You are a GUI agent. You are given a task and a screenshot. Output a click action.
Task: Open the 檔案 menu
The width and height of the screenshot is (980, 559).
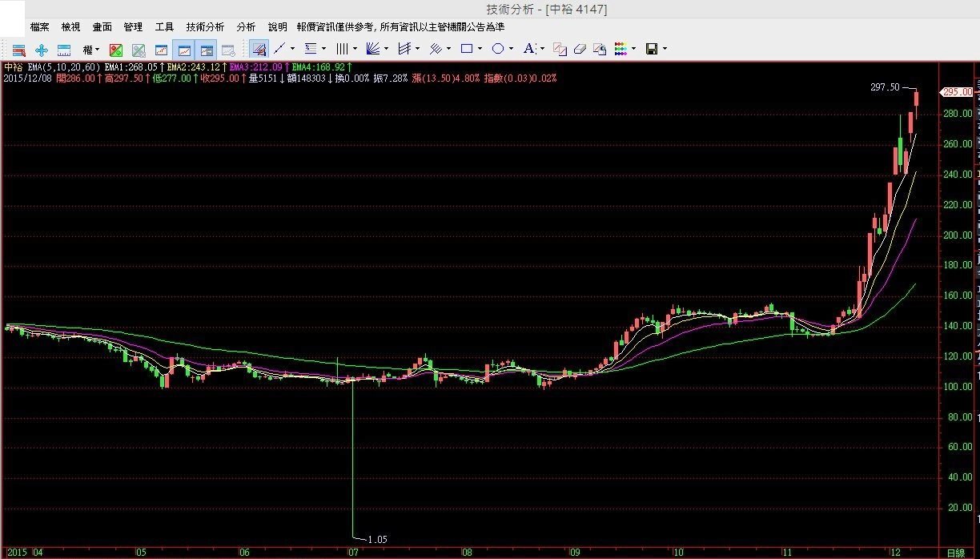point(40,27)
